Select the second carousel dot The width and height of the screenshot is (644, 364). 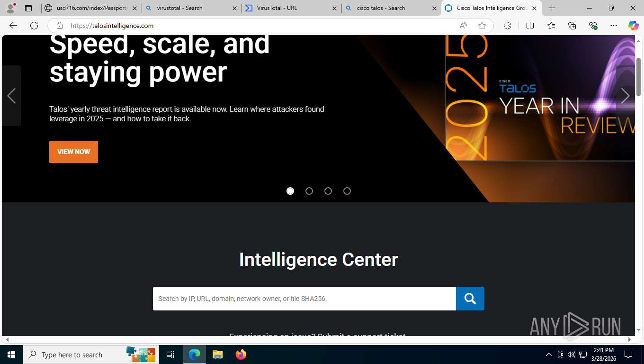coord(309,191)
